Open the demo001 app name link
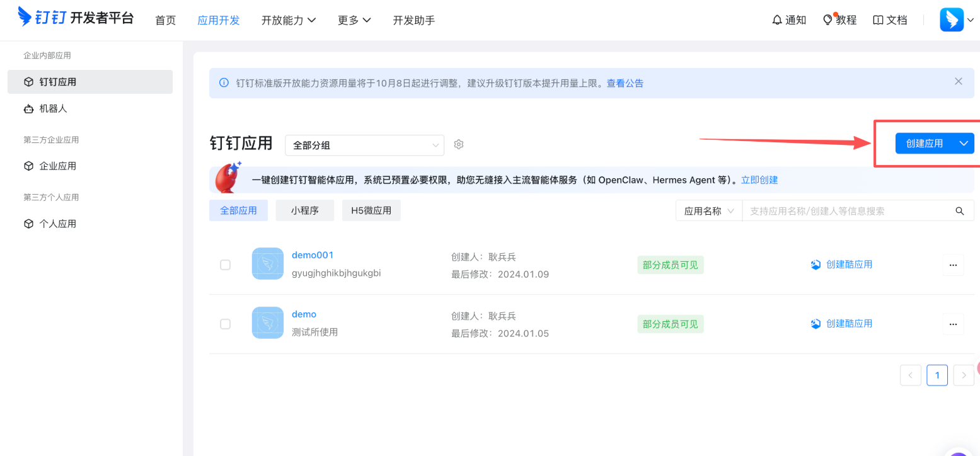The image size is (980, 456). pos(313,255)
